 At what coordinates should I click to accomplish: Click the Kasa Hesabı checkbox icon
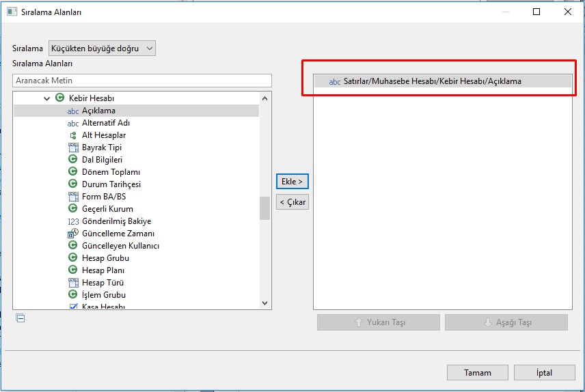73,307
